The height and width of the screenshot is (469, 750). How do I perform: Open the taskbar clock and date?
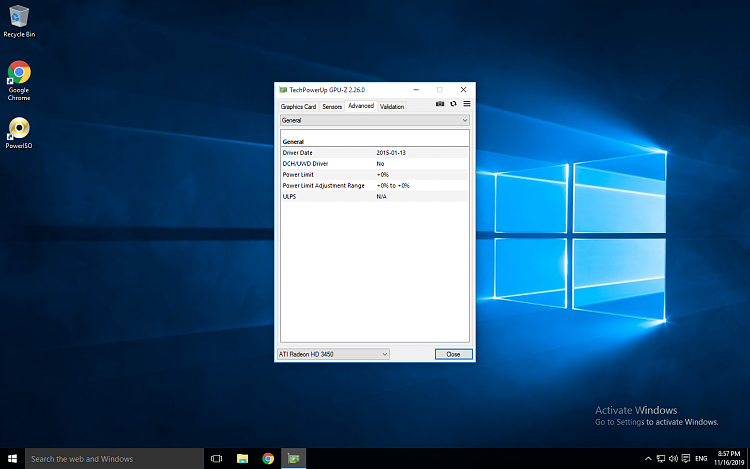(729, 458)
